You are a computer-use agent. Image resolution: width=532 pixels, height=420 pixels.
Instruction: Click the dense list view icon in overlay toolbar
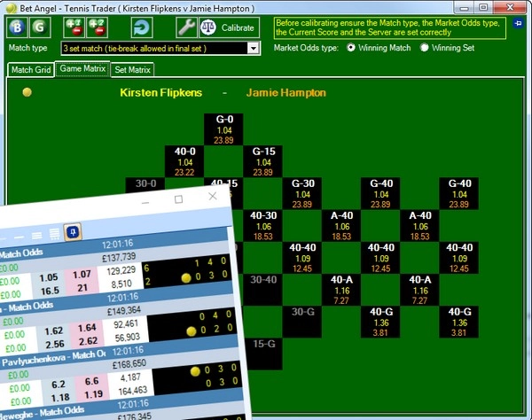(x=54, y=234)
